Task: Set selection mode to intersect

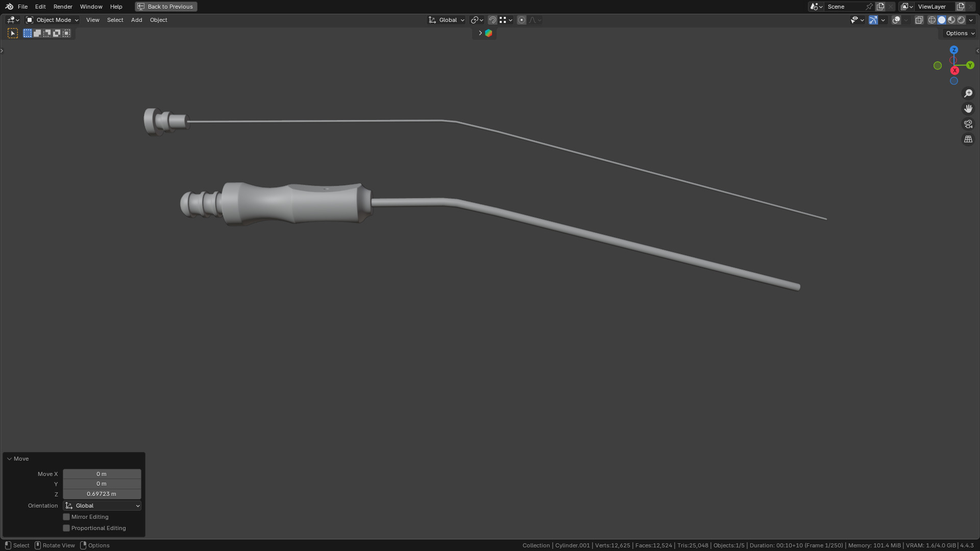Action: (x=66, y=33)
